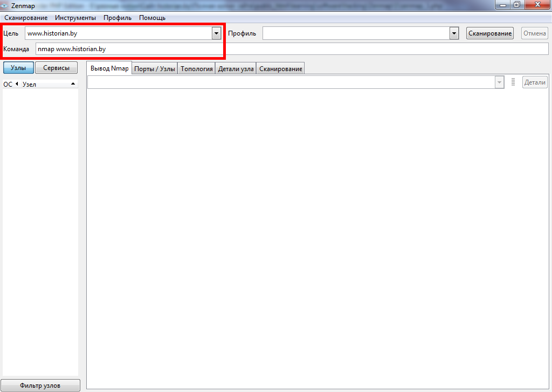Open the Nmap output scan selector dropdown

point(499,82)
